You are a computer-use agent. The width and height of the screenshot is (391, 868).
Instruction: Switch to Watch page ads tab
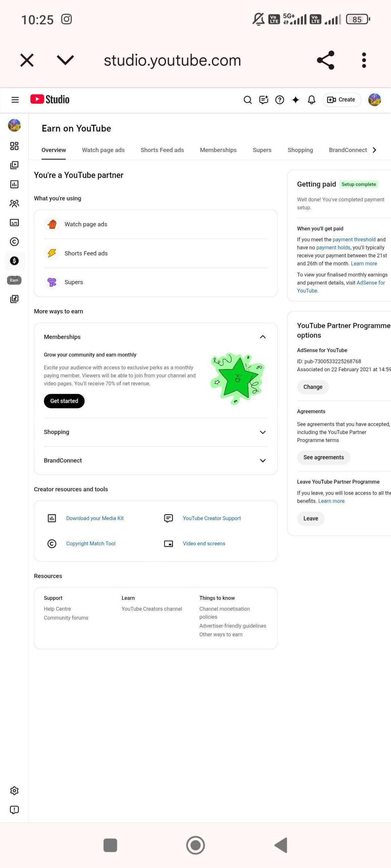[103, 150]
